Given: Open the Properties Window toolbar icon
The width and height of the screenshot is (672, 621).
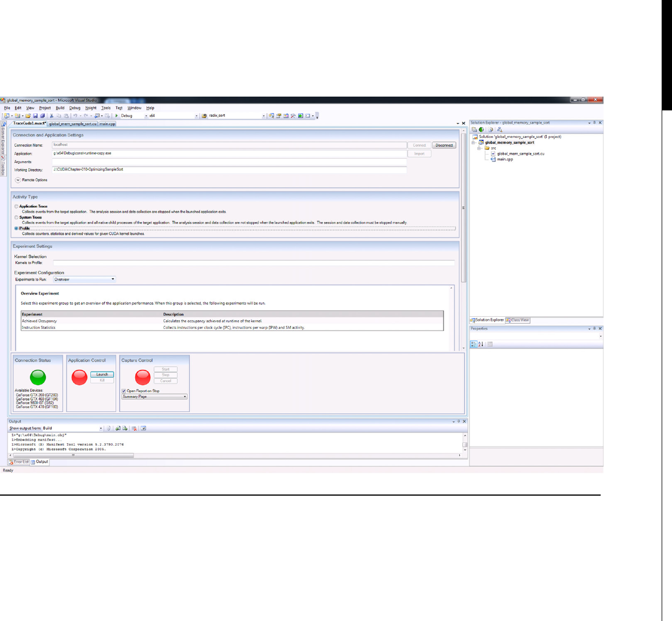Looking at the screenshot, I should pyautogui.click(x=278, y=116).
